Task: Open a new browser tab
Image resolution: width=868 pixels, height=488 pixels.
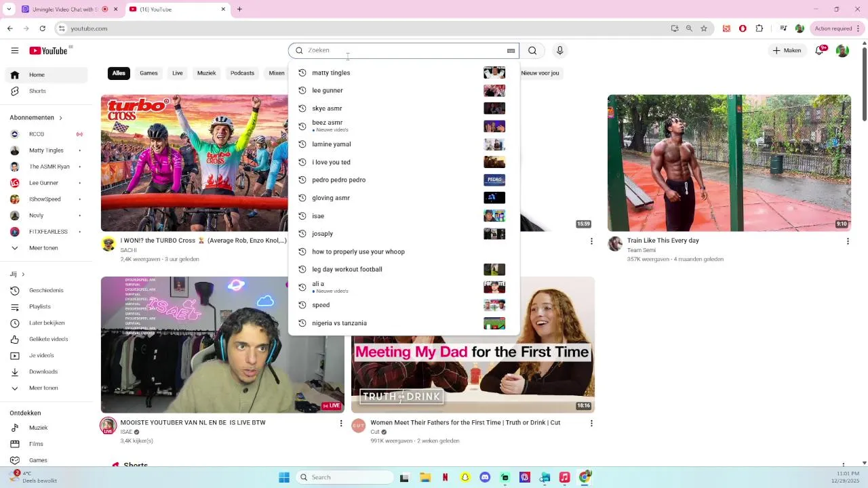Action: click(239, 9)
